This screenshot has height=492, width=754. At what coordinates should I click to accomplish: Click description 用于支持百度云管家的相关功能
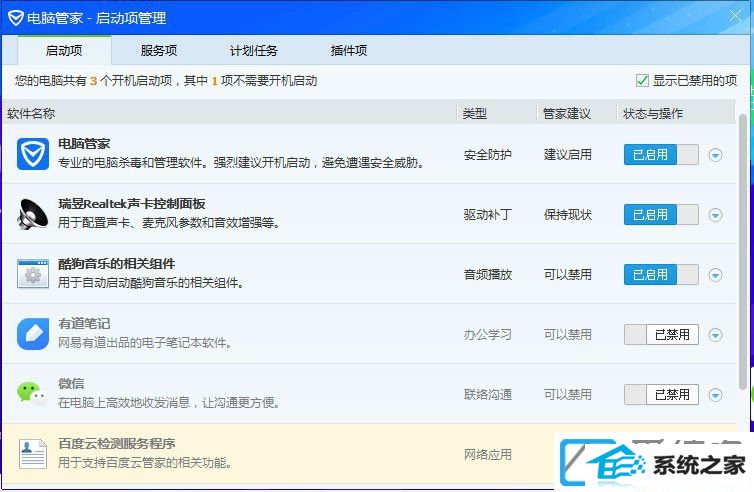pos(144,463)
